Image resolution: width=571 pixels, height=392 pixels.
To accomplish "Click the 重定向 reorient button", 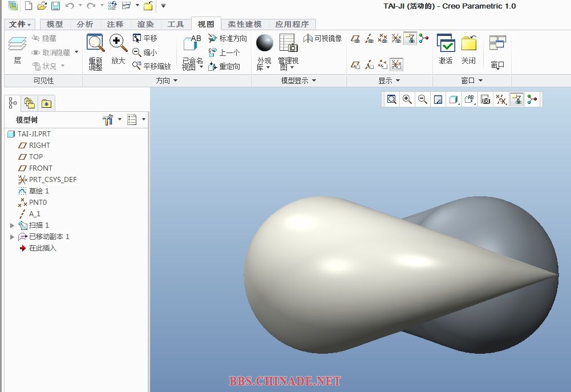I will (224, 67).
